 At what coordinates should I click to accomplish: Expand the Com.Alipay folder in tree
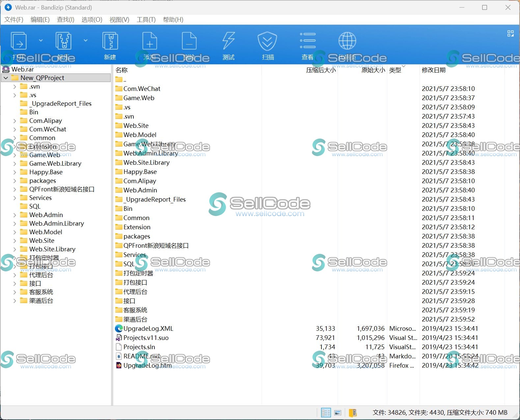click(x=14, y=121)
